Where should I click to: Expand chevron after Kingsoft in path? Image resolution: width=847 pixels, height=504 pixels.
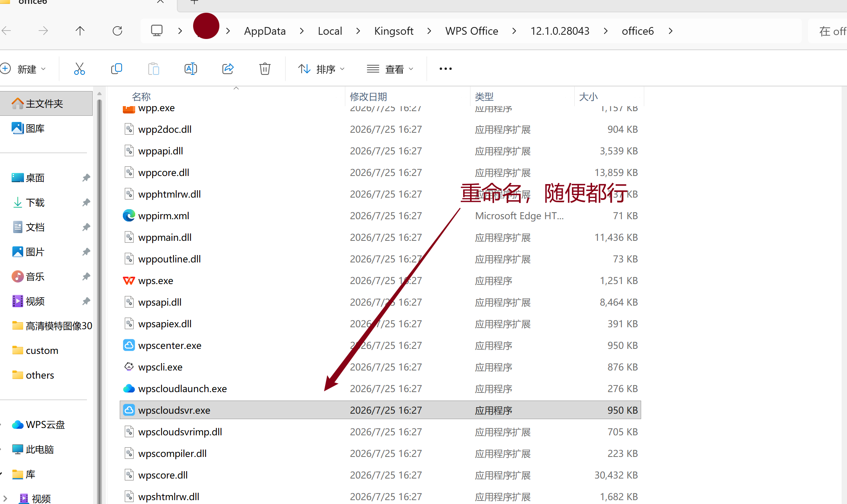[x=429, y=31]
